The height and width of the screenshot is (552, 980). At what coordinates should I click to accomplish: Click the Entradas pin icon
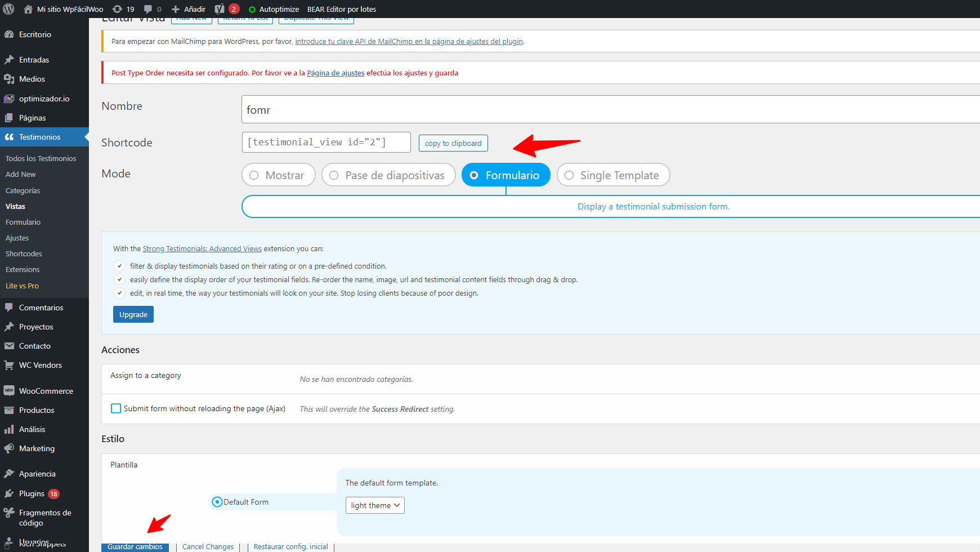[9, 60]
